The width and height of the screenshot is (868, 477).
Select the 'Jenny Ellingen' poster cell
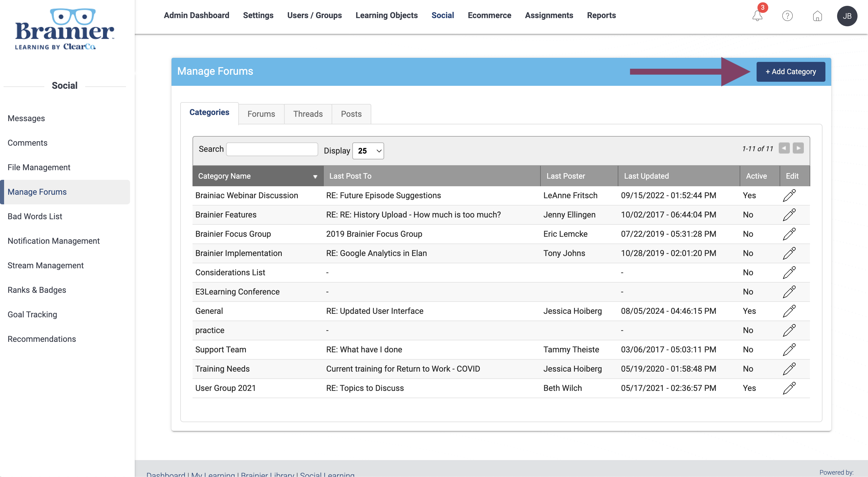569,215
